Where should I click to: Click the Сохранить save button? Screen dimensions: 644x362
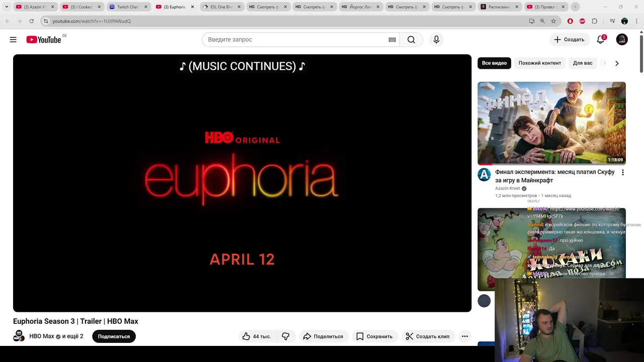pyautogui.click(x=374, y=336)
